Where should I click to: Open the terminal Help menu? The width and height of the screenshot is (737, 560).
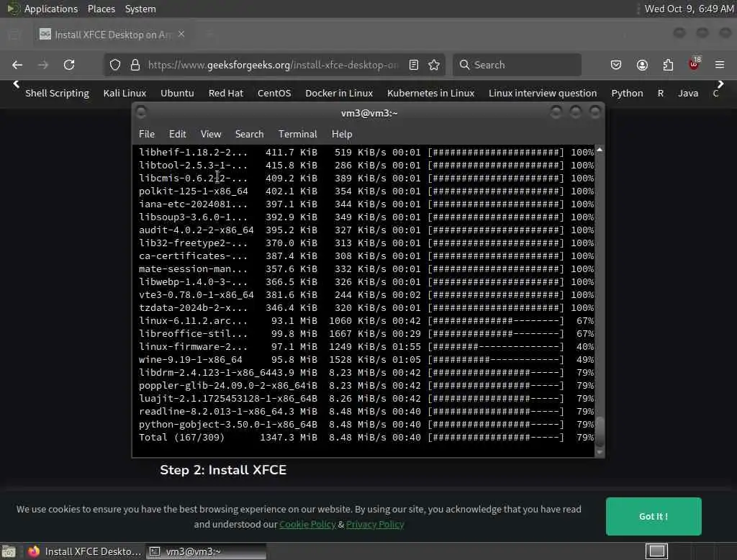tap(342, 134)
